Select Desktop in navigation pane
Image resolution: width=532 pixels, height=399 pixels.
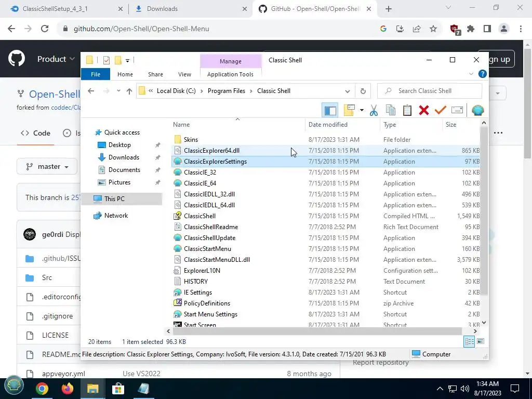[x=119, y=145]
